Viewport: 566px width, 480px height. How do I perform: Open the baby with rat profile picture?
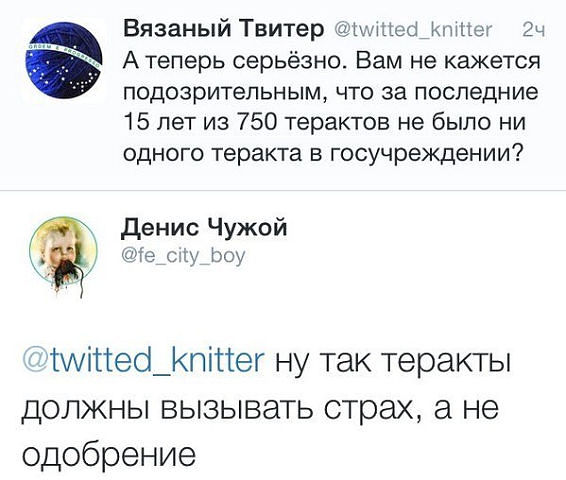[64, 254]
